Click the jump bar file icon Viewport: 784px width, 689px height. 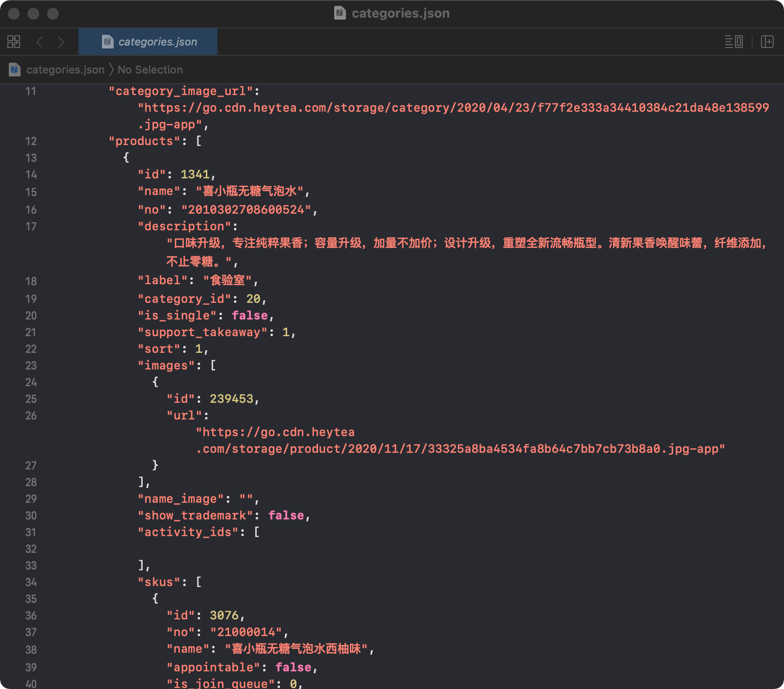(15, 70)
